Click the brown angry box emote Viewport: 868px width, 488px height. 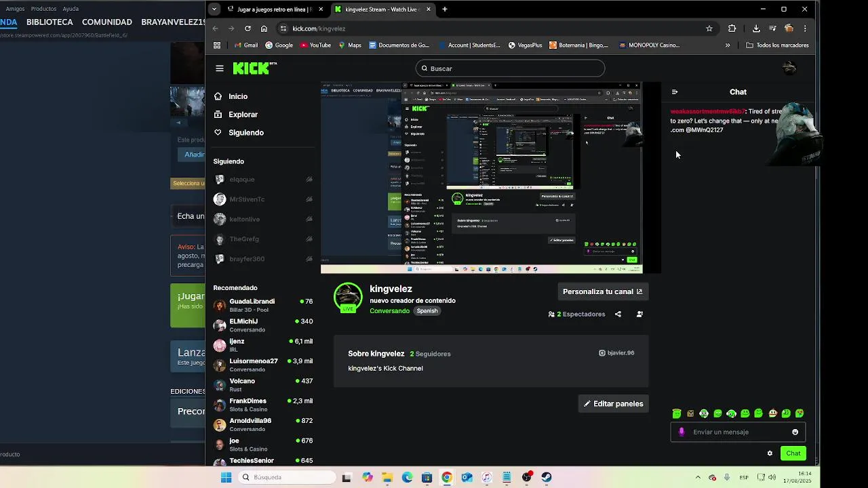tap(690, 413)
